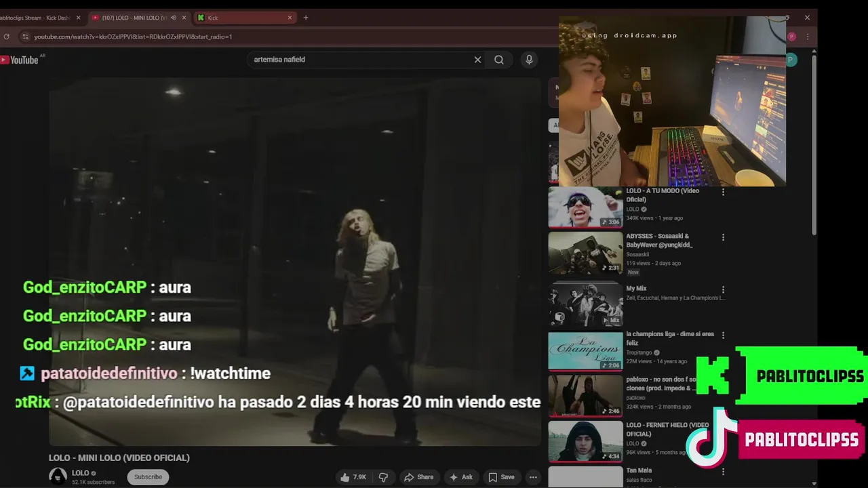Open ABYSSES - Sosaaski & BabyWaver thumbnail
This screenshot has height=488, width=868.
click(585, 253)
